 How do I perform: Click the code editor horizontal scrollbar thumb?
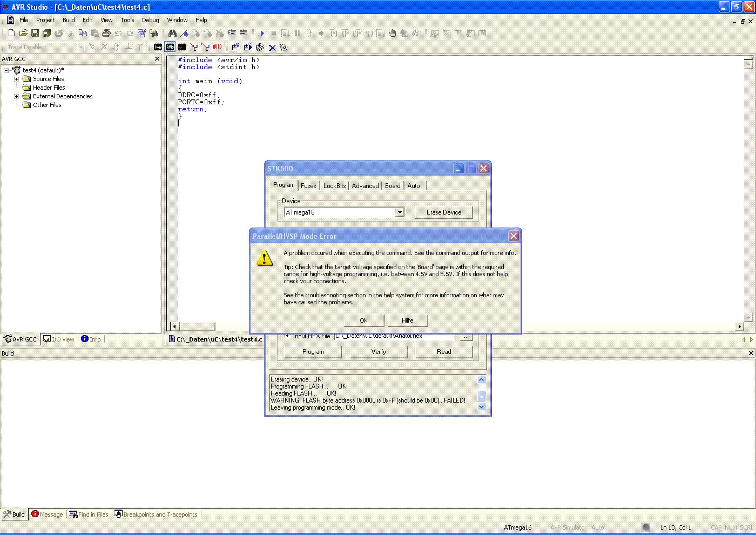[197, 326]
